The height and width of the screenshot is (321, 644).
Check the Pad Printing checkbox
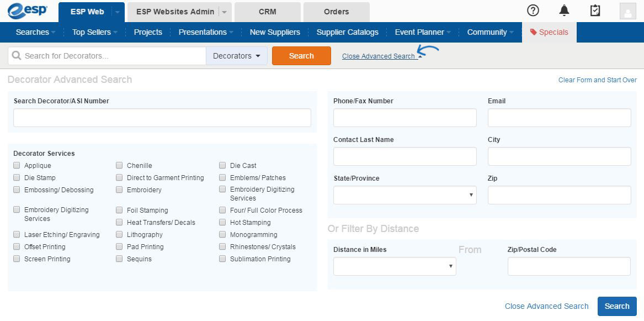(x=119, y=246)
